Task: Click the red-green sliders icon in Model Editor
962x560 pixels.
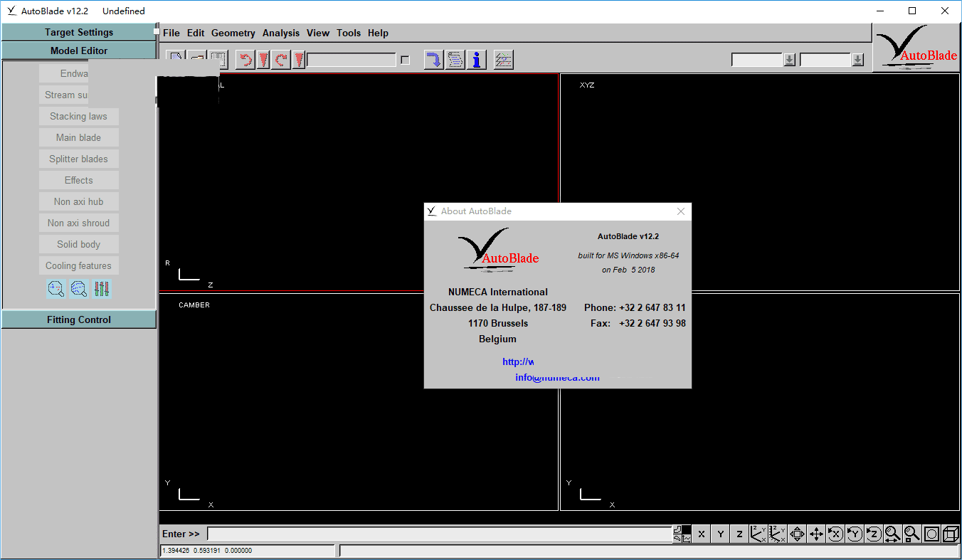Action: click(102, 288)
